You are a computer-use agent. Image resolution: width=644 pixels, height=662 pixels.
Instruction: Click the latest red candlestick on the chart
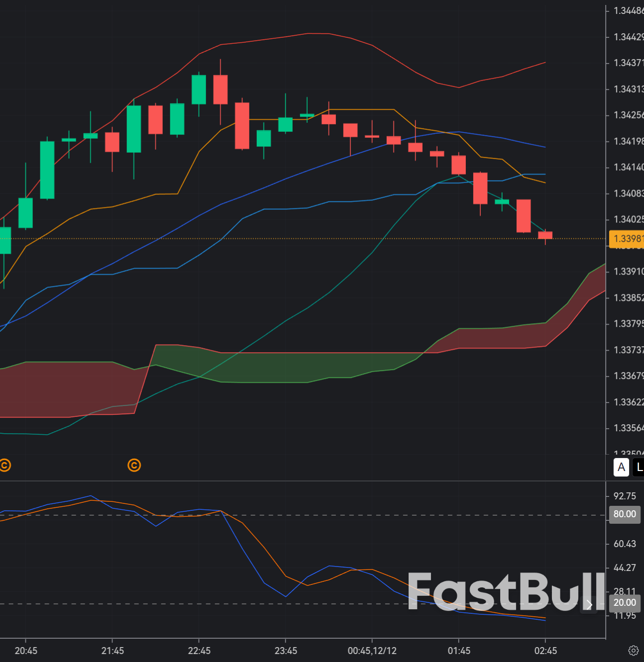545,236
